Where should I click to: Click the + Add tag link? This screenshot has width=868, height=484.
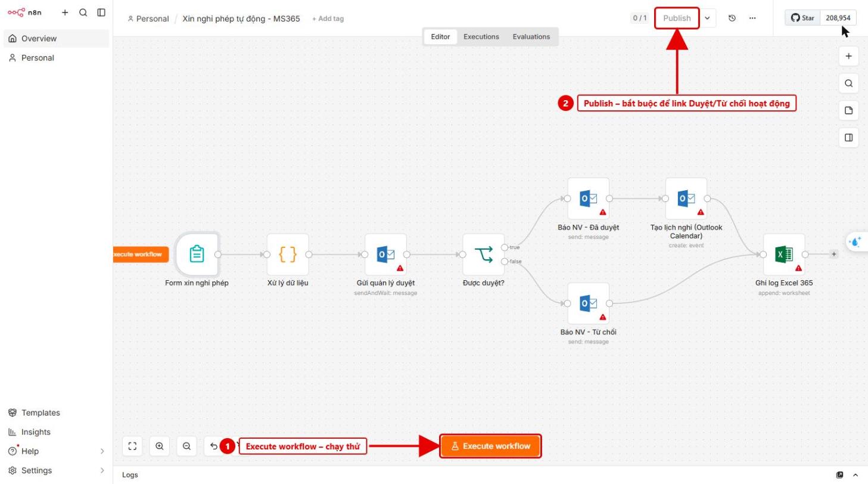click(x=328, y=18)
